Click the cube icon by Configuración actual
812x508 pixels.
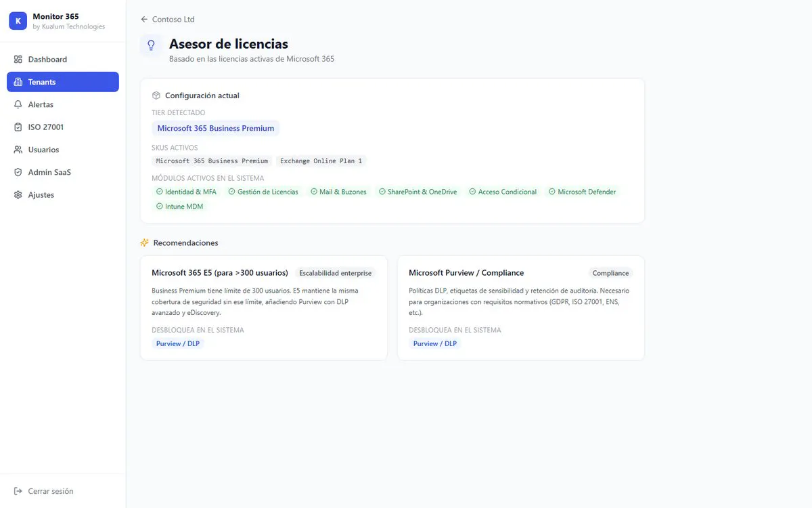click(156, 96)
